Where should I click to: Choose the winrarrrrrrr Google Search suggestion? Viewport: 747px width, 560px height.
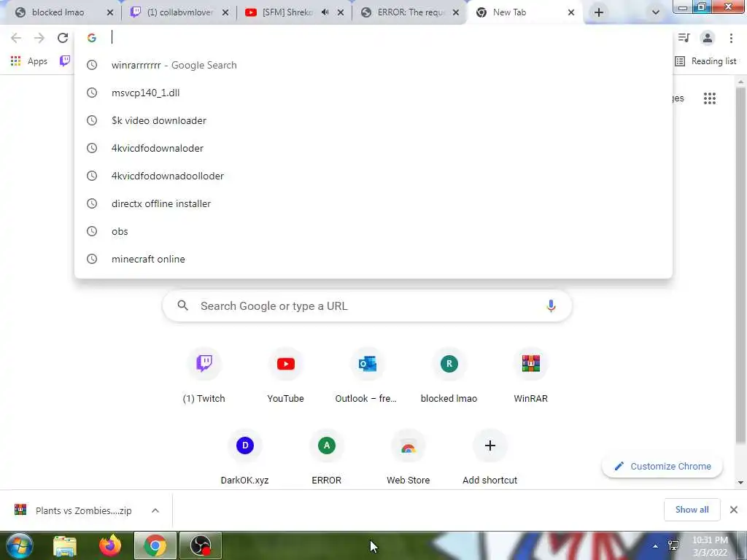coord(373,65)
